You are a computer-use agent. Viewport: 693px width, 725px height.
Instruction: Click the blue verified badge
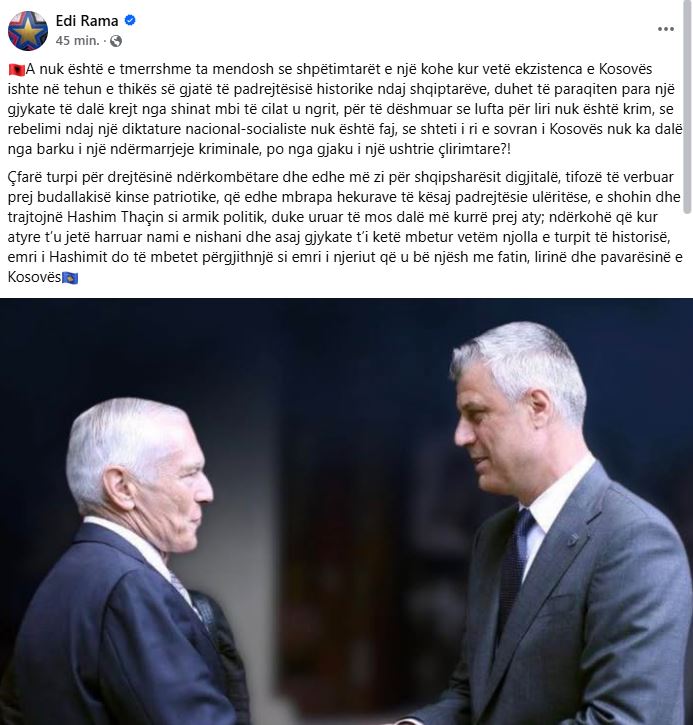(x=130, y=20)
